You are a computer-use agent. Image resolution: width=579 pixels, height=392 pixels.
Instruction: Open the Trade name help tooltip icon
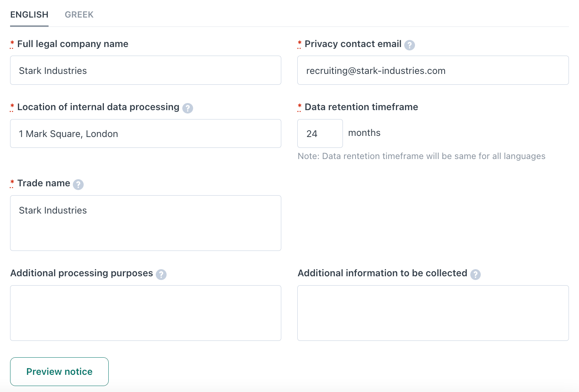click(x=78, y=184)
